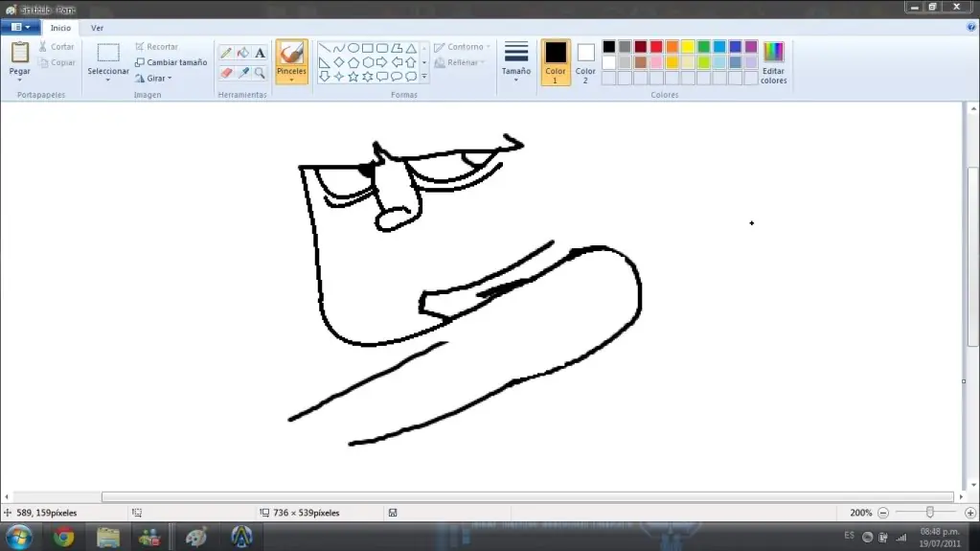The image size is (980, 551).
Task: Switch to the Inicio tab
Action: pos(60,28)
